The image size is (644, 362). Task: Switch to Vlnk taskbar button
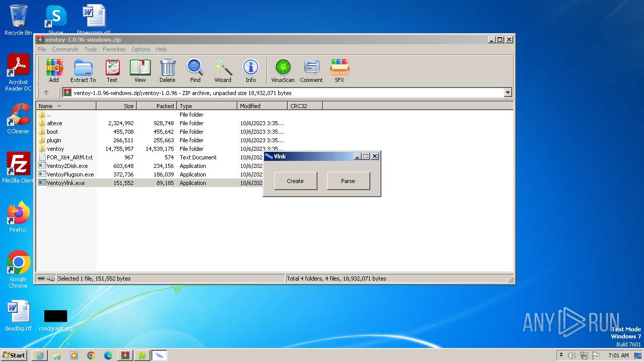[159, 355]
